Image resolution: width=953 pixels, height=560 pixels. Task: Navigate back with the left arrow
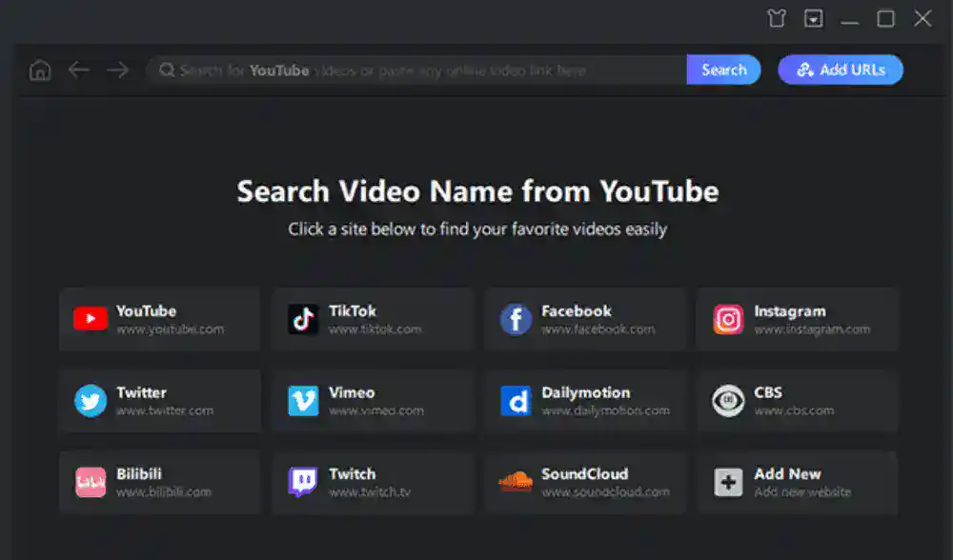pos(79,70)
